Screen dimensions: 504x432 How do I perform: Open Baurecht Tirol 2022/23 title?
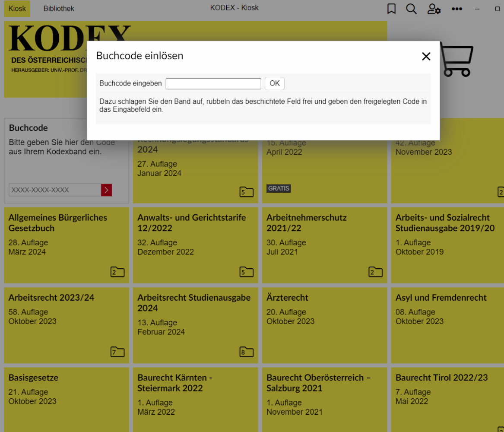pyautogui.click(x=442, y=378)
